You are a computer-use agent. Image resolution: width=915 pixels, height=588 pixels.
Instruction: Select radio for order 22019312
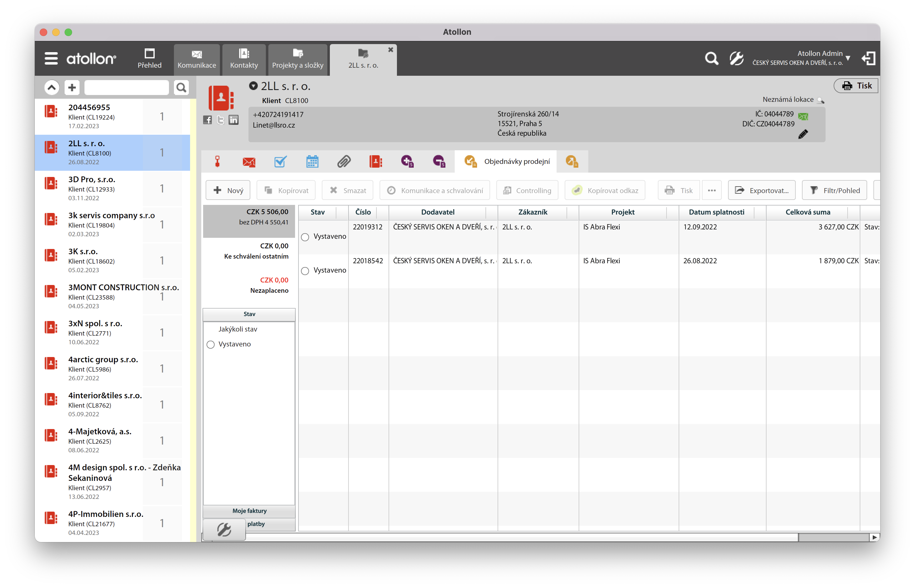pyautogui.click(x=305, y=237)
